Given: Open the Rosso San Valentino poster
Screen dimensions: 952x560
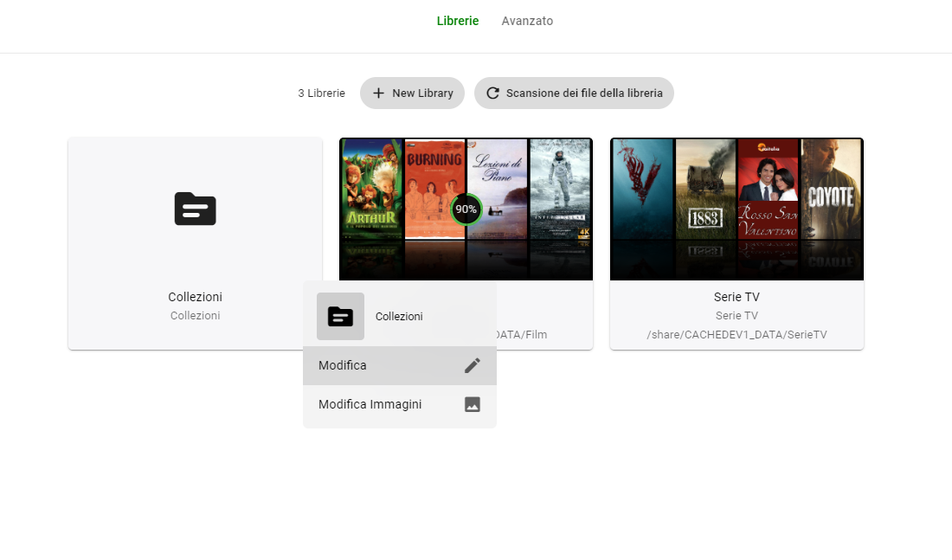Looking at the screenshot, I should [x=768, y=189].
